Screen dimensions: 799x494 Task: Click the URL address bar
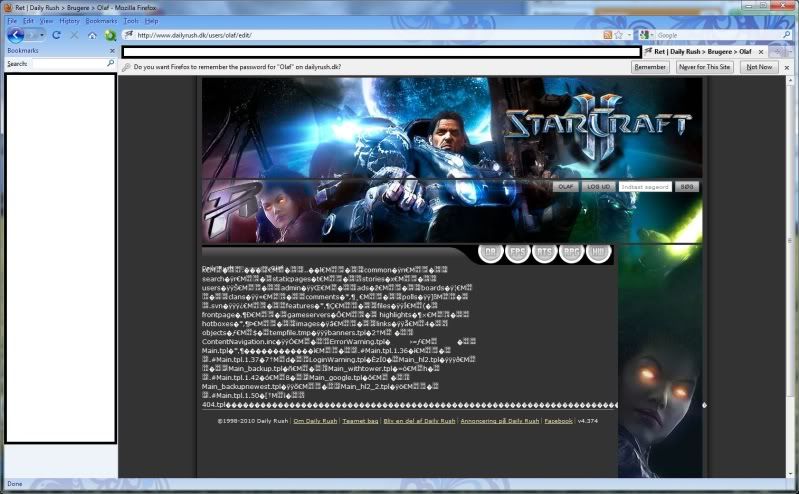tap(367, 35)
